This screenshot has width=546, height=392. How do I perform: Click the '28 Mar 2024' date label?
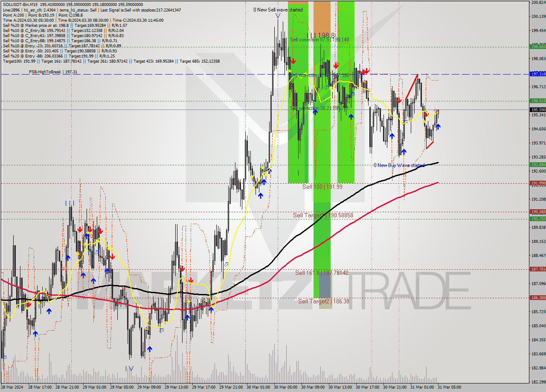tap(12, 387)
